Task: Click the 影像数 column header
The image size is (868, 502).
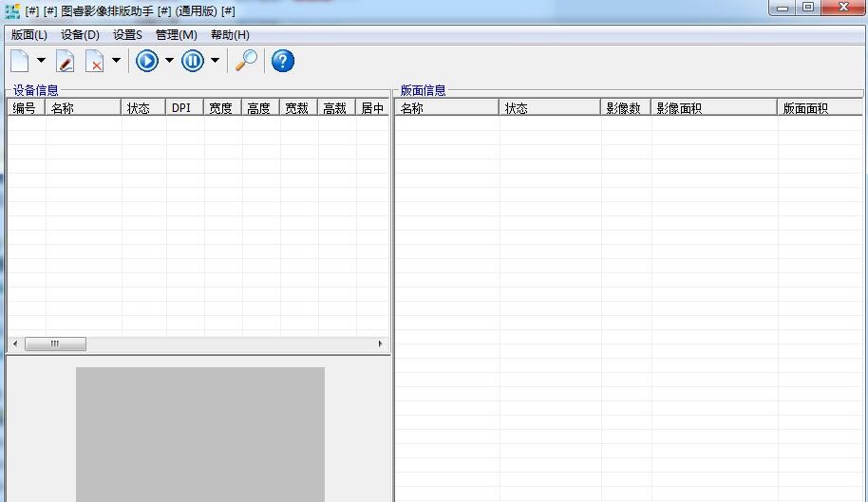Action: coord(626,108)
